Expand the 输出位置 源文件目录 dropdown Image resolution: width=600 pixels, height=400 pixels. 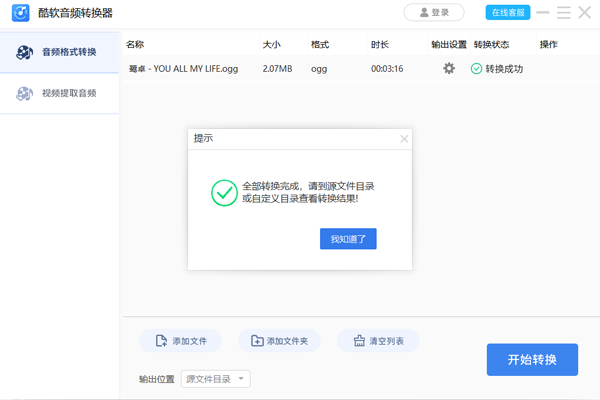click(216, 379)
